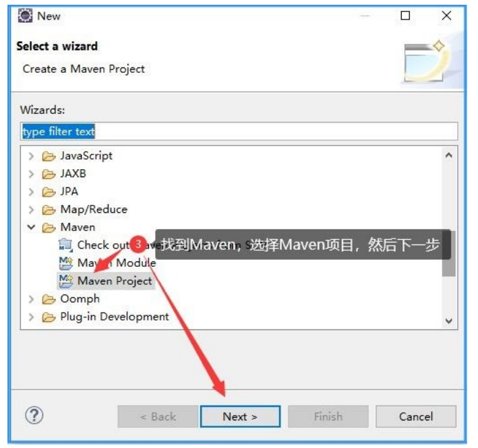Screen dimensions: 478x448
Task: Click the Check out Maven Projects icon
Action: coord(66,245)
